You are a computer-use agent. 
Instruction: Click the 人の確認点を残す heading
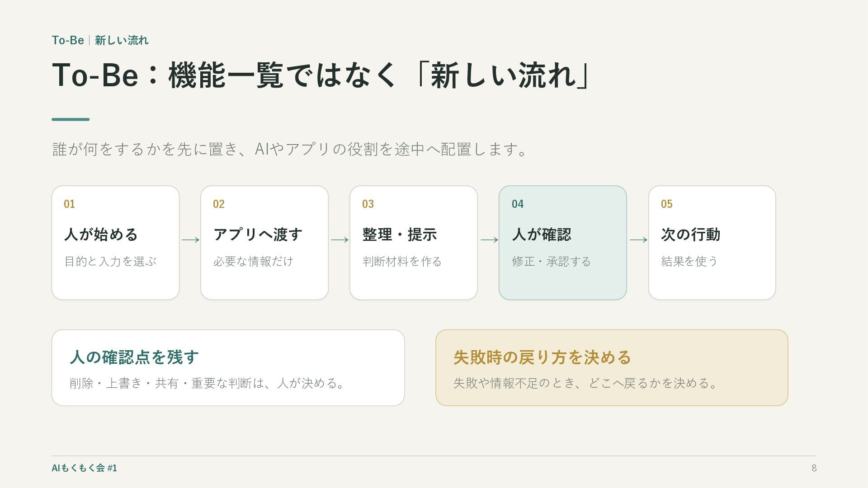[134, 357]
